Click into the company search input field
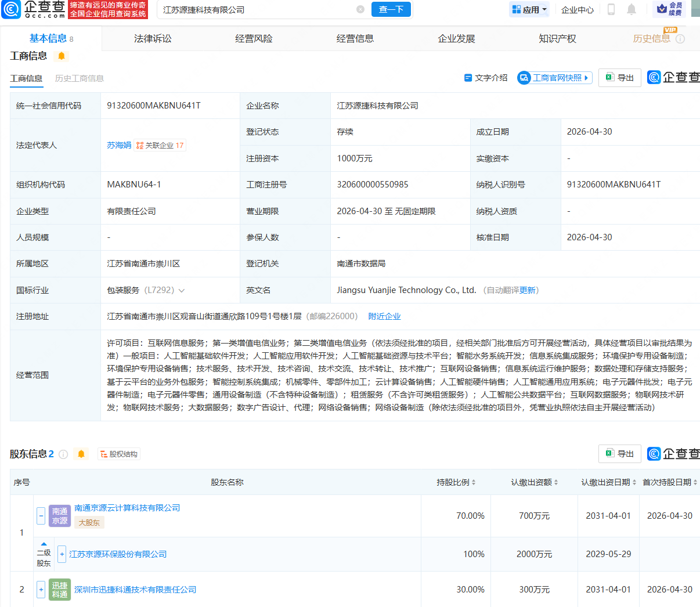The width and height of the screenshot is (700, 607). click(258, 9)
